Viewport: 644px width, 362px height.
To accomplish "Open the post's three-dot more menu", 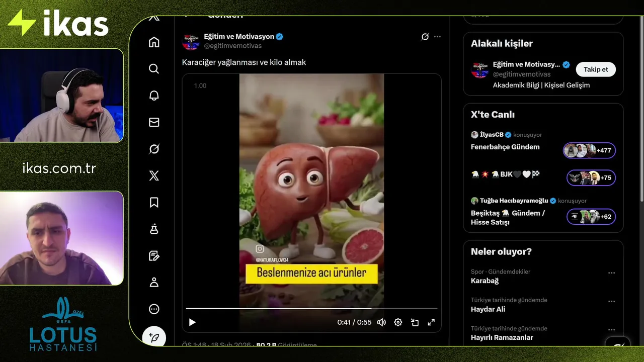I will (437, 37).
